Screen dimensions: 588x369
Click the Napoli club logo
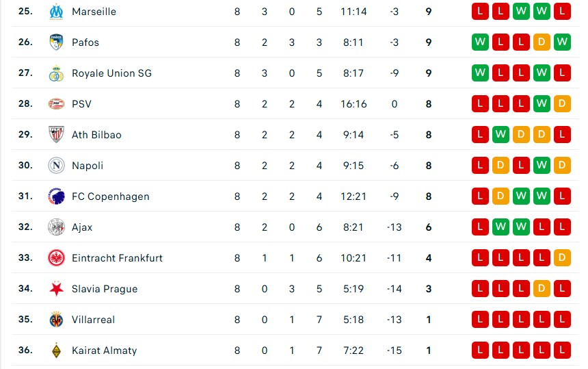tap(56, 166)
